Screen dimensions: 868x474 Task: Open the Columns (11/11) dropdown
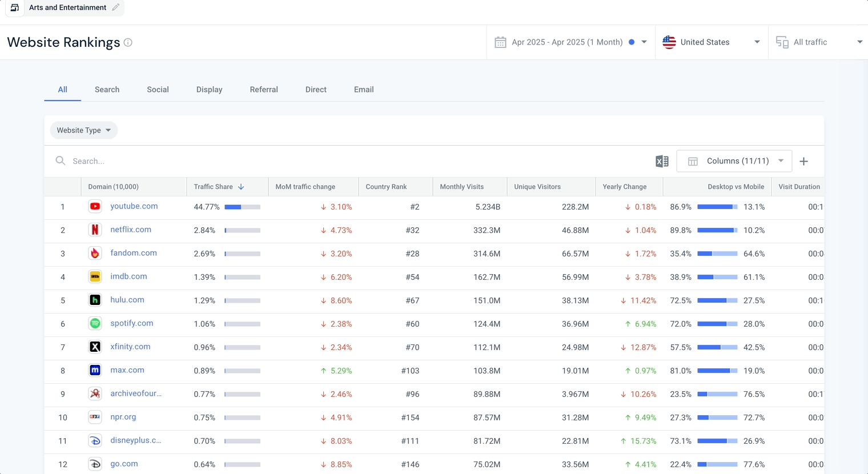[x=734, y=161]
